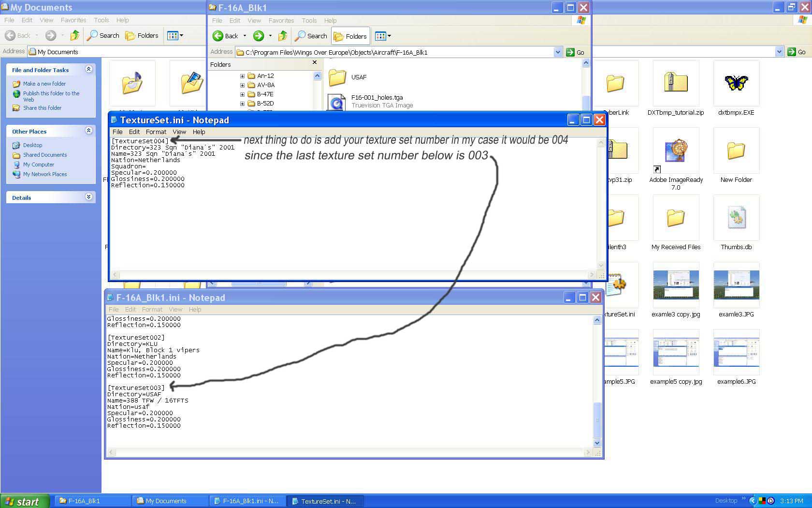
Task: Open Search in the My Documents toolbar
Action: pos(103,35)
